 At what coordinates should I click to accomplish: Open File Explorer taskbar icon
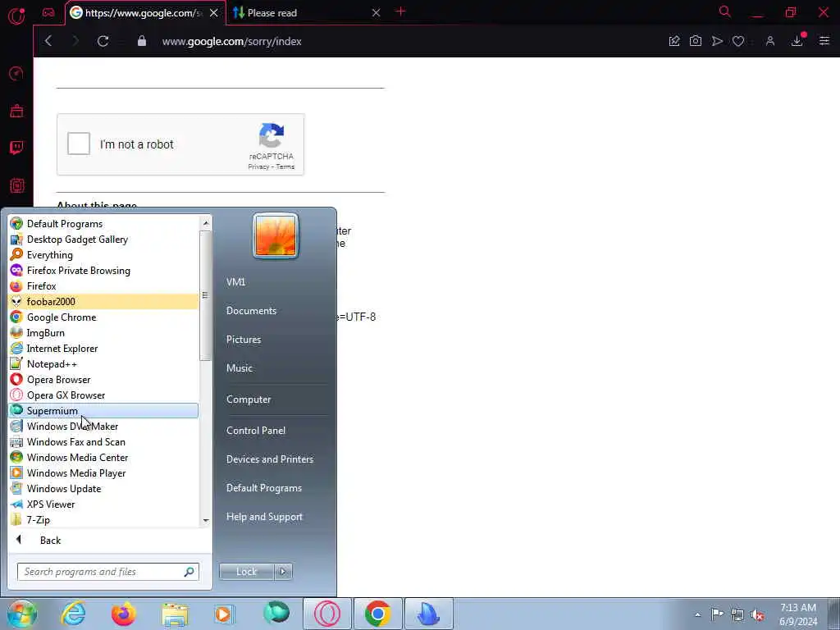(175, 614)
